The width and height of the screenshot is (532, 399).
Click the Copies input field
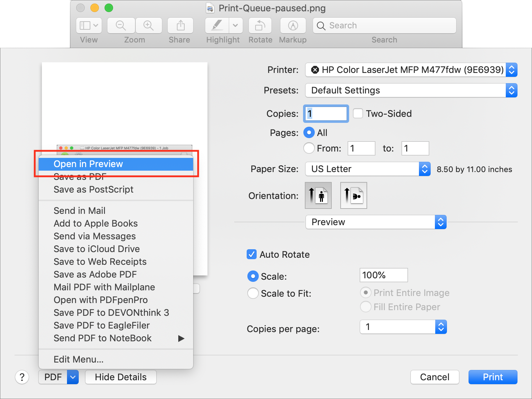(x=326, y=114)
